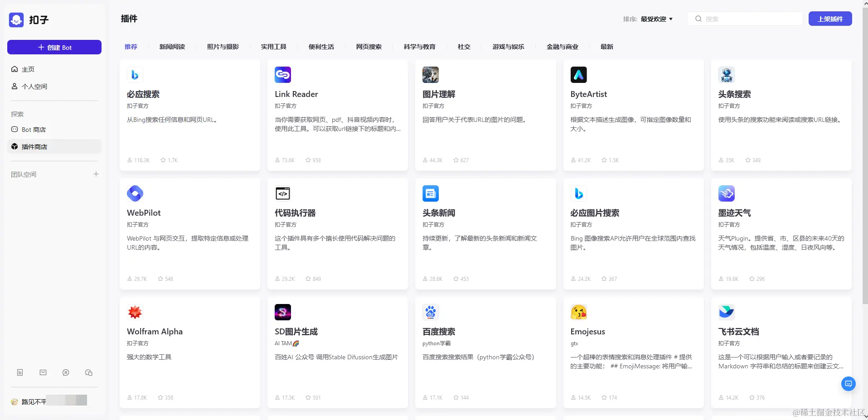Image resolution: width=868 pixels, height=420 pixels.
Task: Open the 飞书云文档 plugin icon
Action: coord(727,312)
